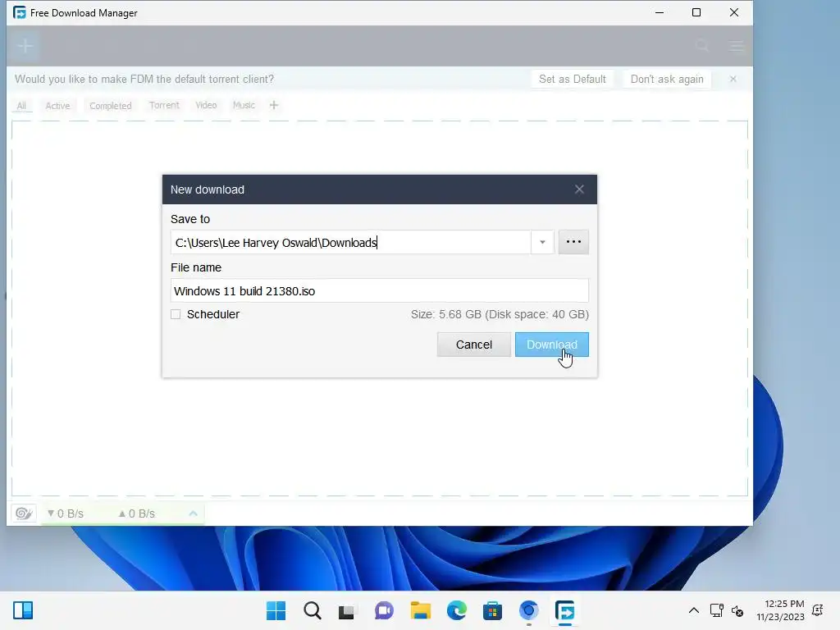Toggle snail mode icon

(x=24, y=514)
